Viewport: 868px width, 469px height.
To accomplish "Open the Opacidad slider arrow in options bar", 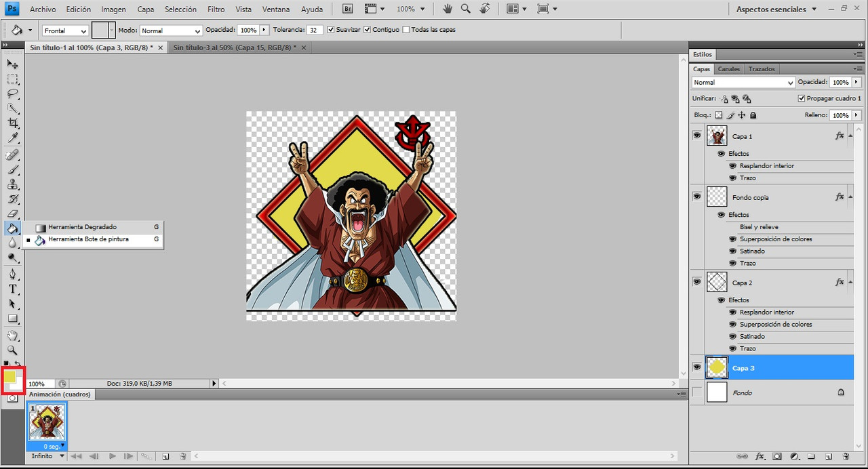I will pos(264,30).
